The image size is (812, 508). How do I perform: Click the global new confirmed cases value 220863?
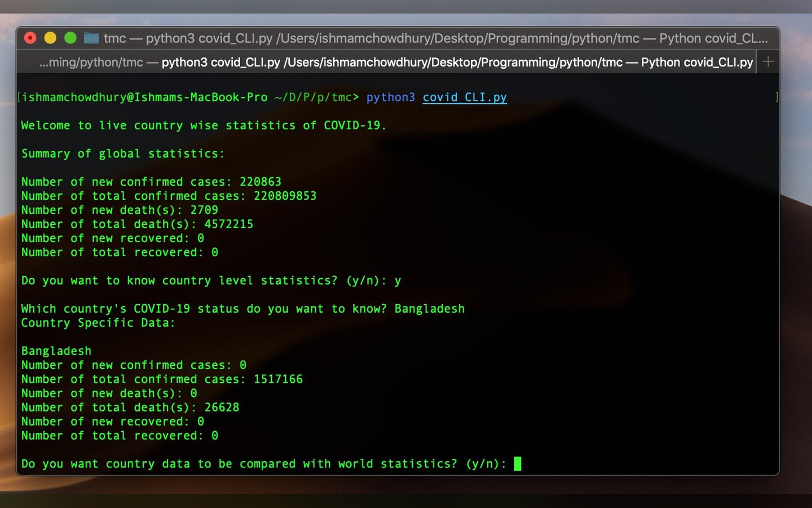261,182
